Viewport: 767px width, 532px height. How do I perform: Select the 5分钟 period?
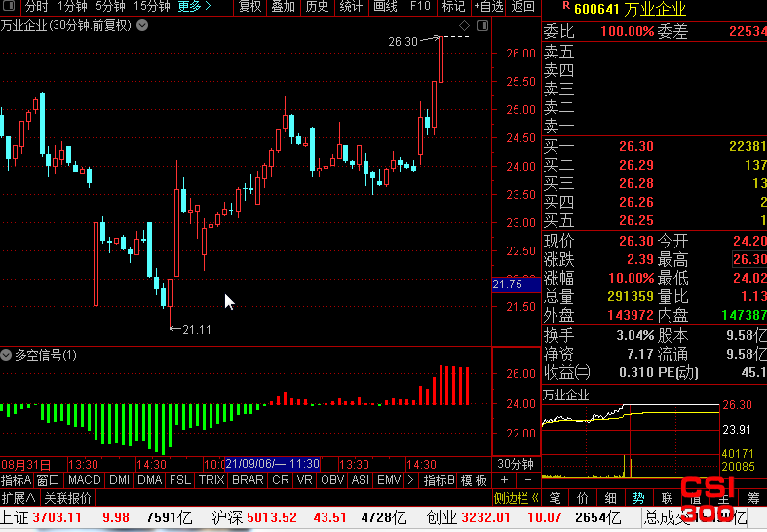110,7
